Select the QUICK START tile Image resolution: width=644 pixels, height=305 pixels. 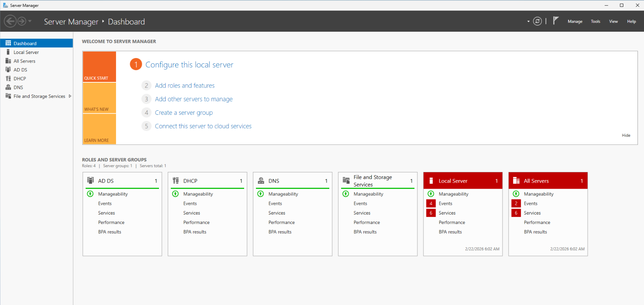(99, 67)
